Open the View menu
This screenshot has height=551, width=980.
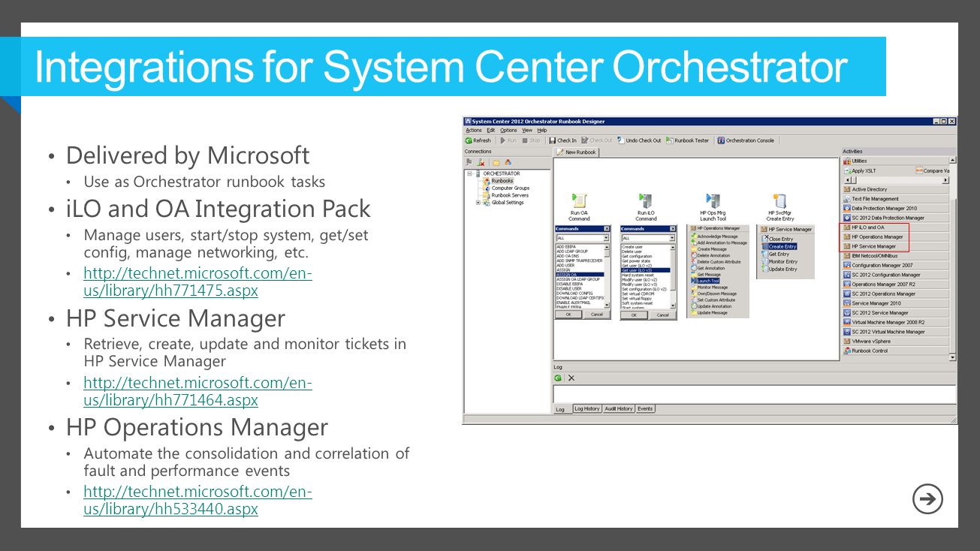point(527,131)
